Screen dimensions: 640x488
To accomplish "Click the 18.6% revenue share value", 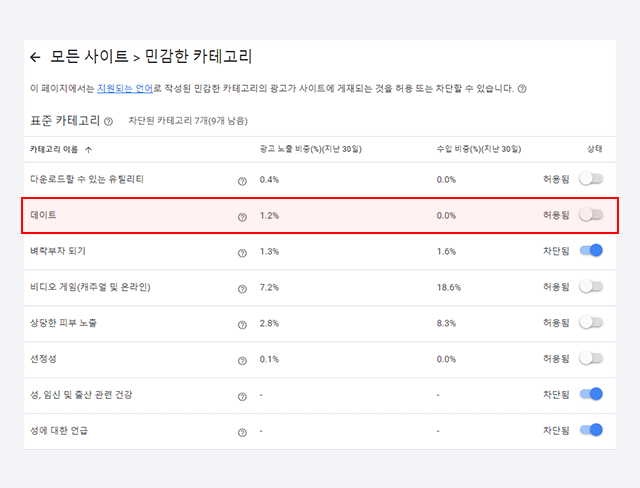I will 449,287.
